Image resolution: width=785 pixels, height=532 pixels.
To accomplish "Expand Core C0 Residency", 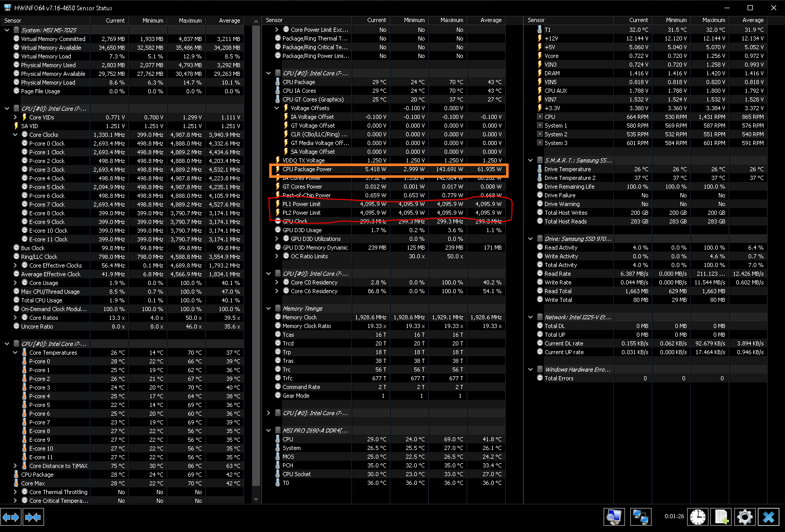I will (277, 282).
